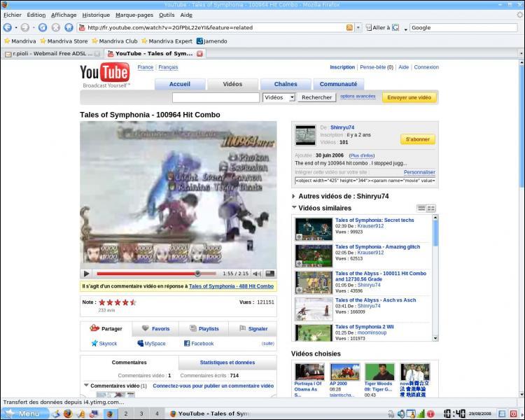Click the Google search engine icon

tap(395, 27)
